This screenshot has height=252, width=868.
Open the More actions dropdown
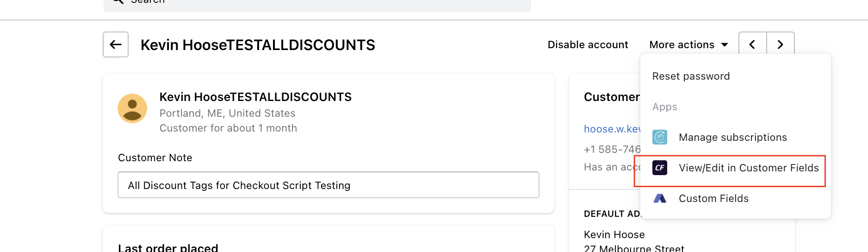pos(682,44)
